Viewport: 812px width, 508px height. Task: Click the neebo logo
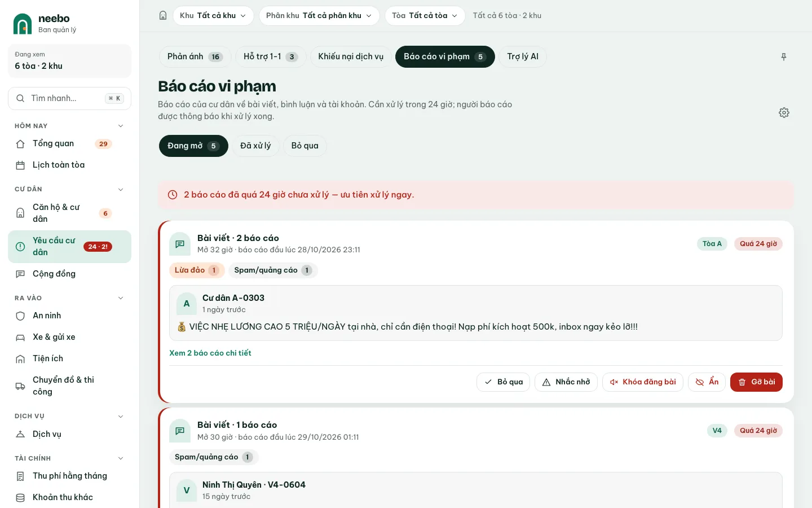tap(23, 24)
